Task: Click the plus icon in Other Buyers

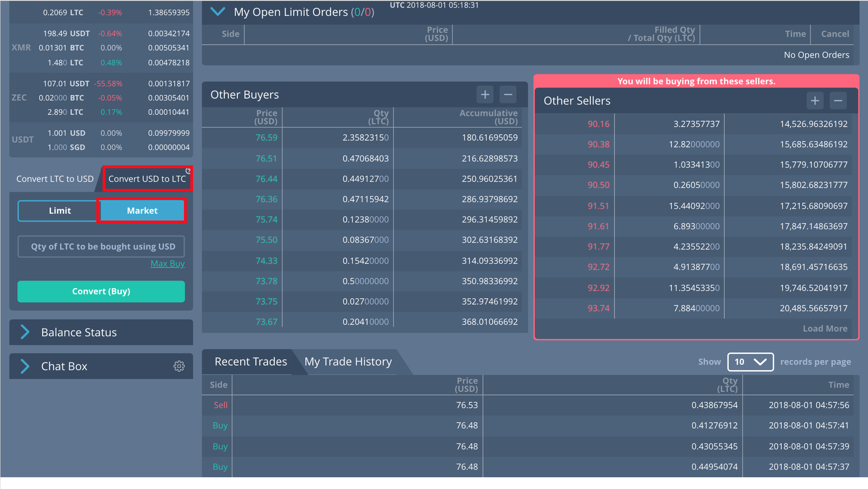Action: [x=485, y=94]
